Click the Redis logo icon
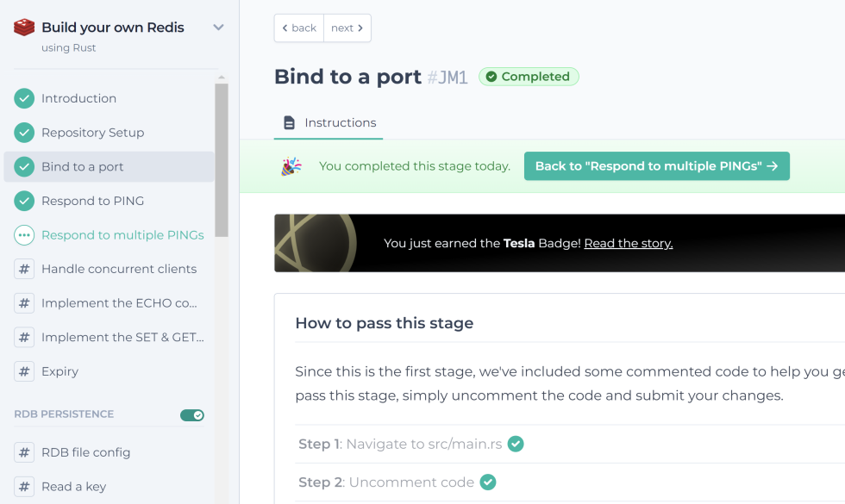Viewport: 845px width, 504px height. click(x=24, y=28)
